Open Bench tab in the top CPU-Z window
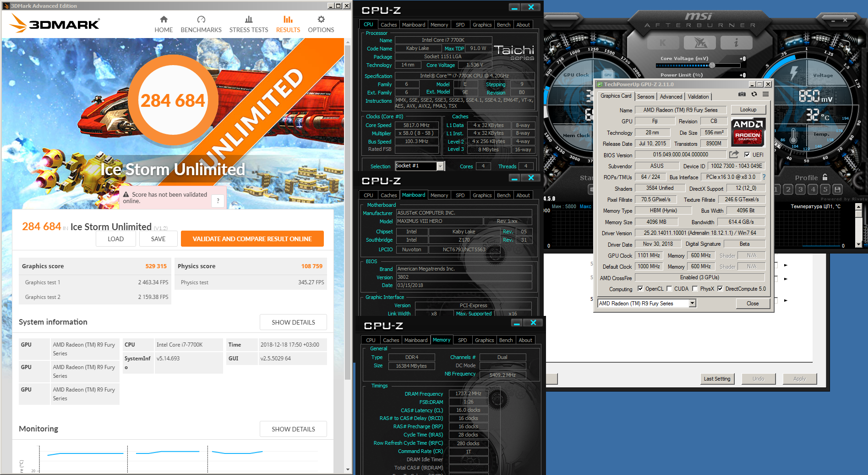 tap(503, 25)
